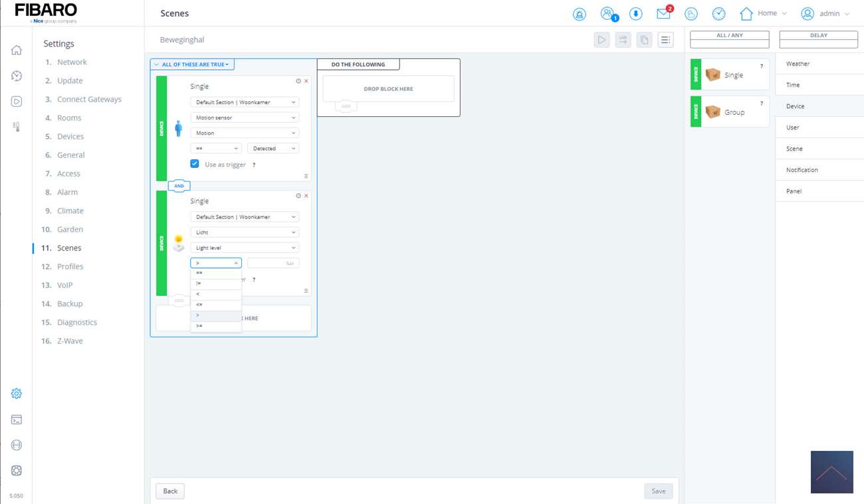Click the home dashboard icon in sidebar

[x=17, y=50]
